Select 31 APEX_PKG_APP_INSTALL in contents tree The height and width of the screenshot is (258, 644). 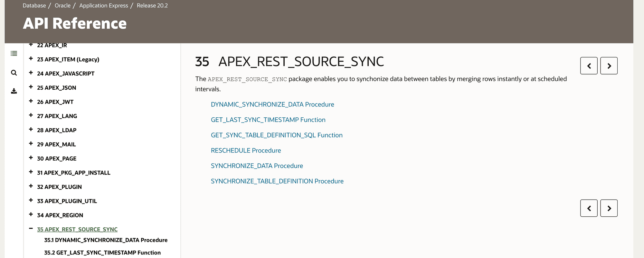[x=74, y=173]
